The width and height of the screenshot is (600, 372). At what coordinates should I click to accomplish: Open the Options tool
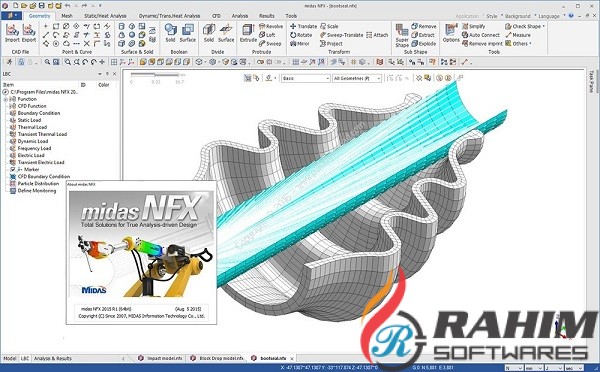451,33
